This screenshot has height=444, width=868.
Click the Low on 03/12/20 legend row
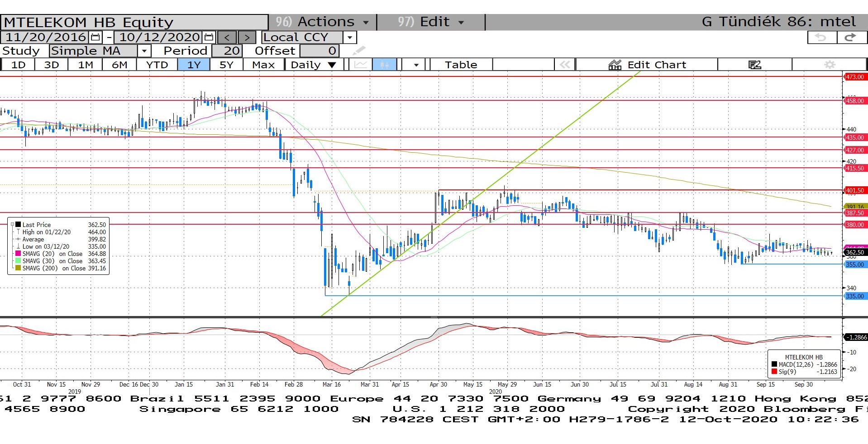61,246
